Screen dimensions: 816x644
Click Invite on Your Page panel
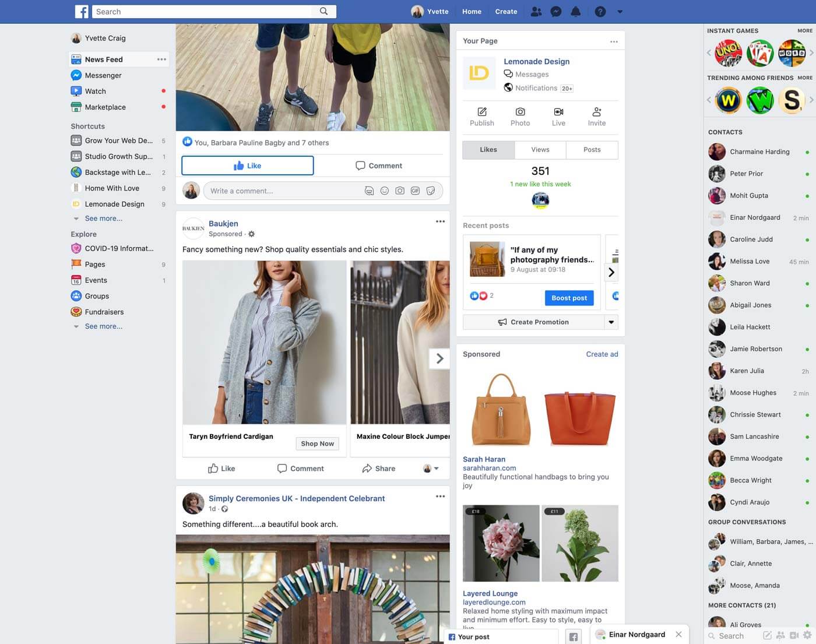point(596,117)
